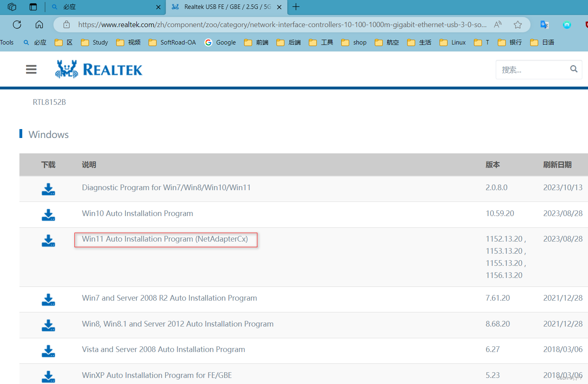588x384 pixels.
Task: Add this page to favorites star
Action: coord(518,25)
